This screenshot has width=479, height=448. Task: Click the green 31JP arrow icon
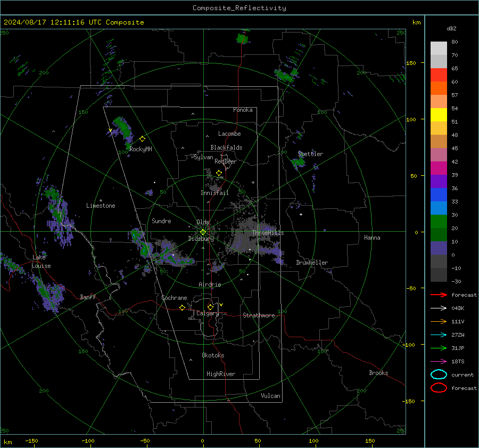pyautogui.click(x=439, y=348)
